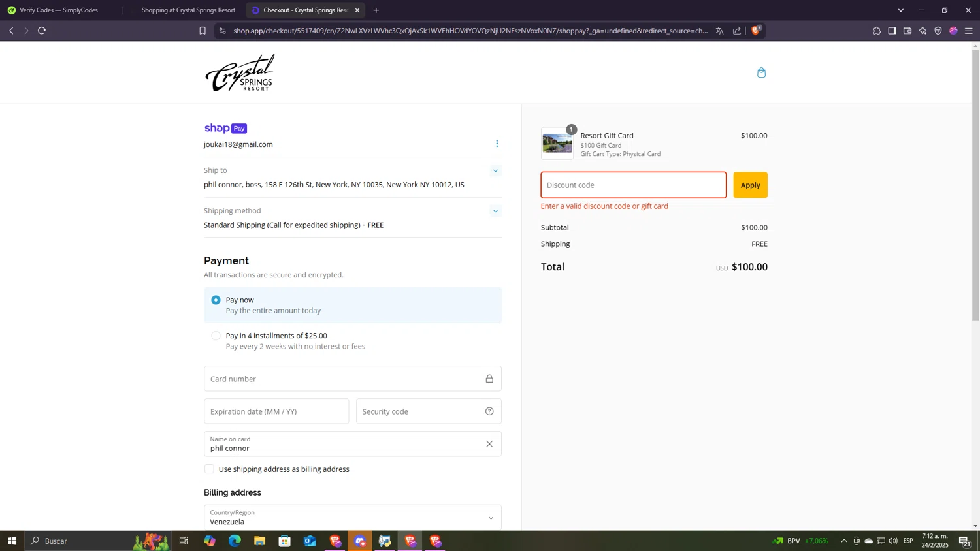Switch to Verify Codes — SimplyCodes tab

click(x=59, y=10)
